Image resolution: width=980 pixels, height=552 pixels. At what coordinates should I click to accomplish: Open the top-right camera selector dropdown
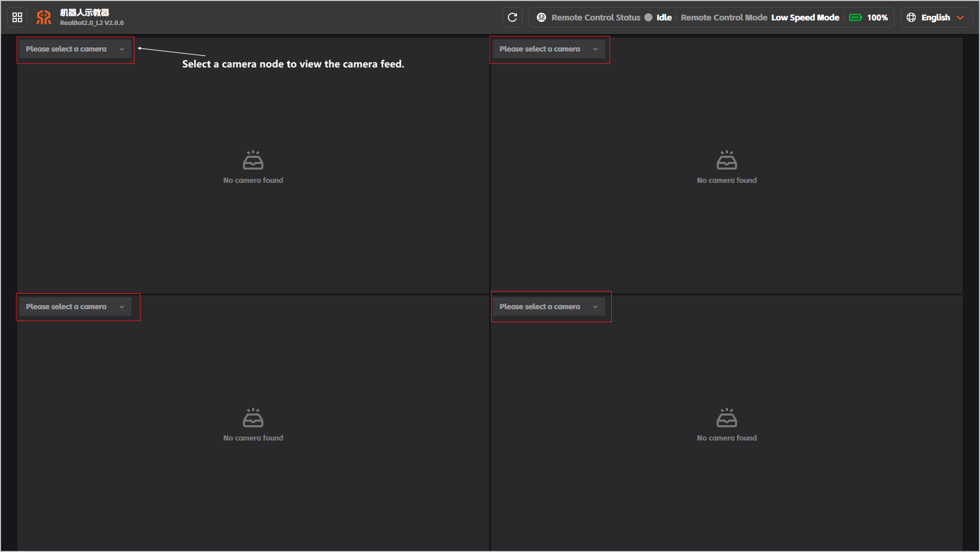(x=549, y=49)
